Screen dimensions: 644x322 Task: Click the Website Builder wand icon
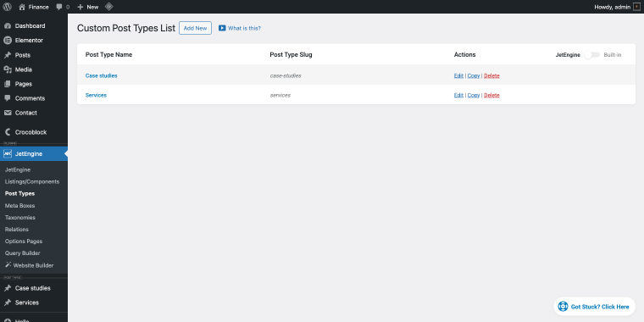8,265
